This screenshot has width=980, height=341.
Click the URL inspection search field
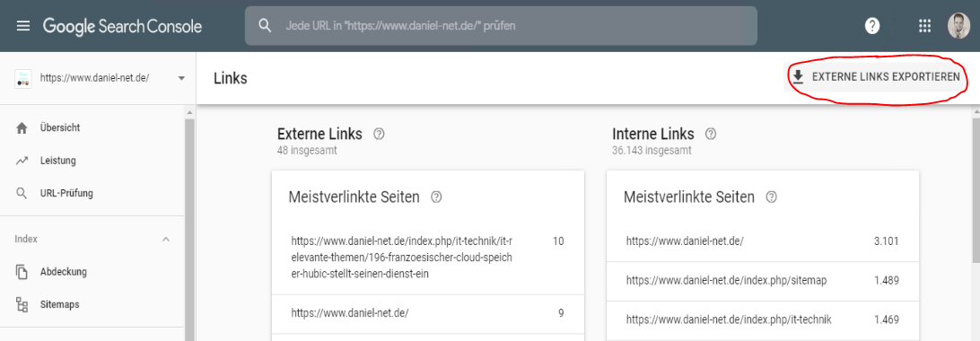point(501,26)
